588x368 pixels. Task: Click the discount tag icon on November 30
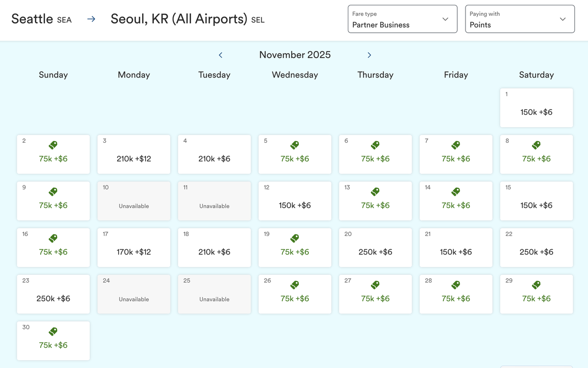tap(53, 332)
